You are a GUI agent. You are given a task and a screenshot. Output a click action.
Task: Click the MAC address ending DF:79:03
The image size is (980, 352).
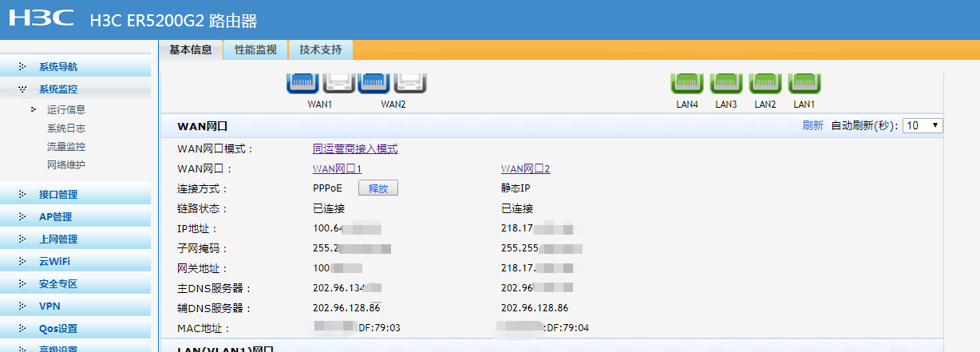pyautogui.click(x=357, y=327)
